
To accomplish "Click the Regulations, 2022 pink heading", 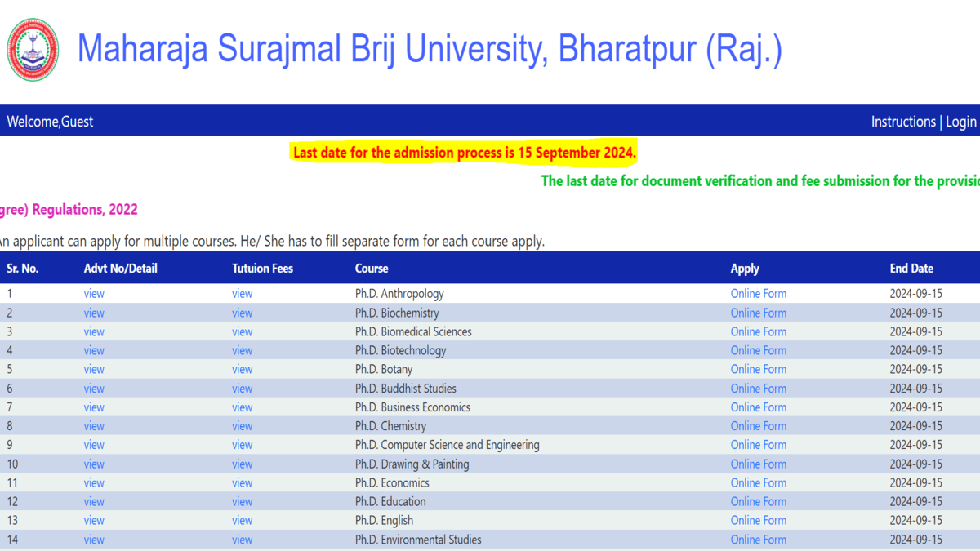I will [69, 210].
